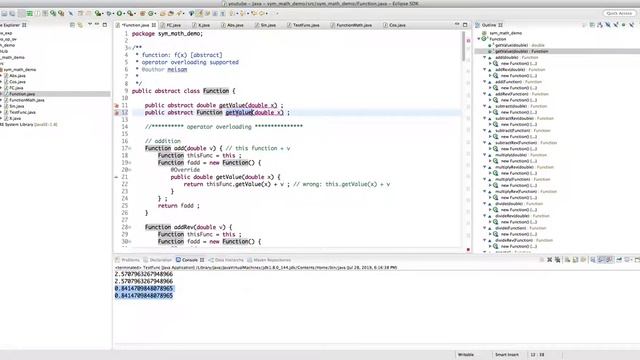Select FC.java in Package Explorer

[x=16, y=88]
